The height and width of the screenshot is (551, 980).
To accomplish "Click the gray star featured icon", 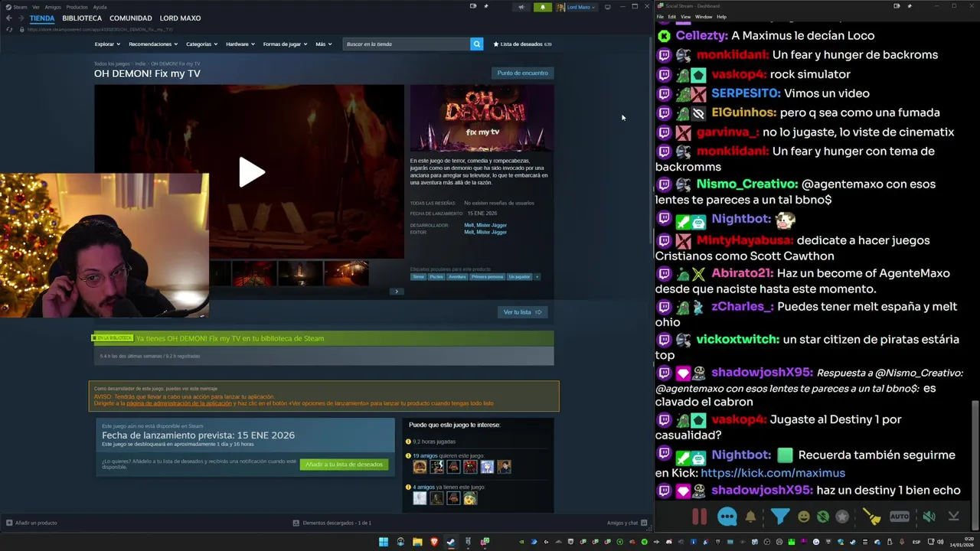I will (842, 517).
